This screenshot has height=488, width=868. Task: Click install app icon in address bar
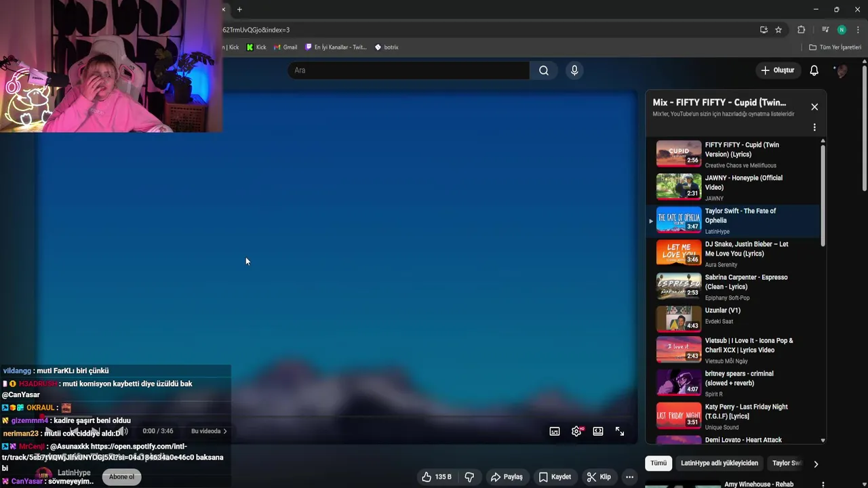coord(764,30)
